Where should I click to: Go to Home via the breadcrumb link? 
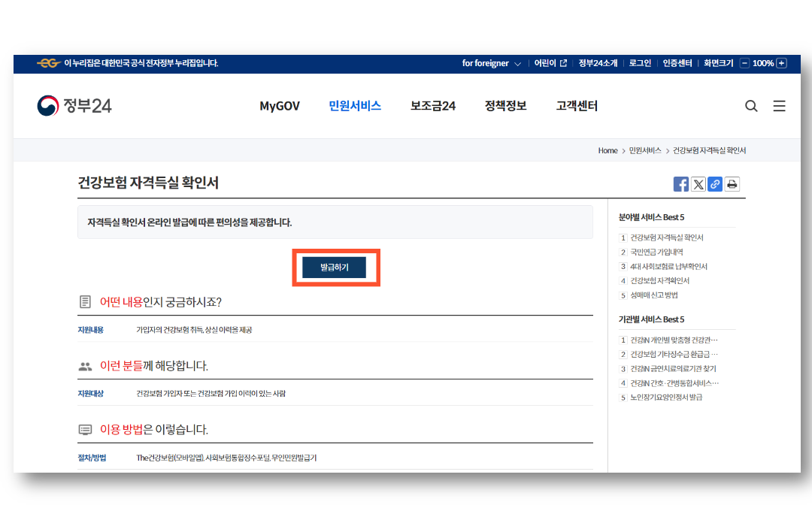click(607, 150)
